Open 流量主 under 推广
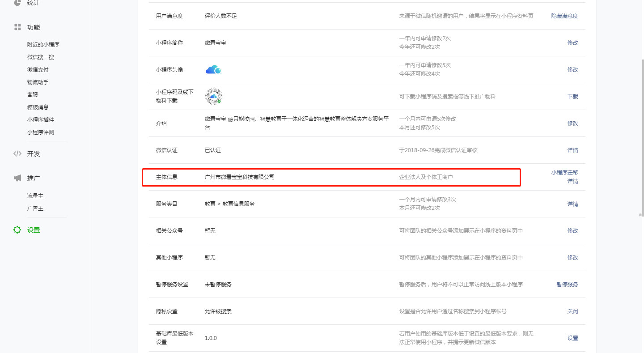 tap(35, 196)
